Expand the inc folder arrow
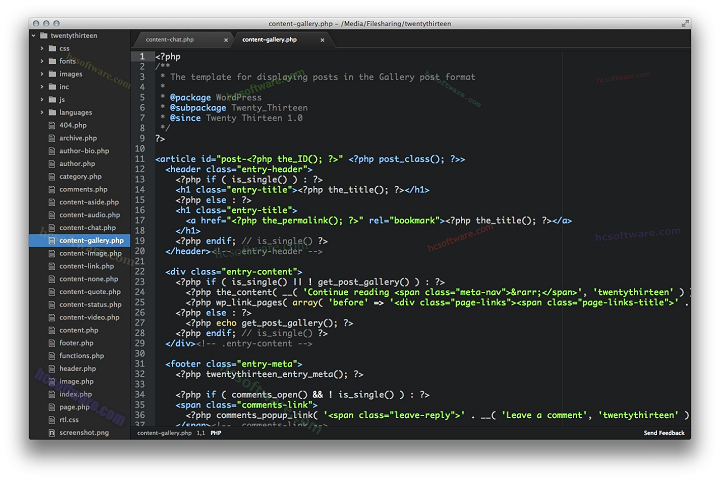 click(x=42, y=86)
